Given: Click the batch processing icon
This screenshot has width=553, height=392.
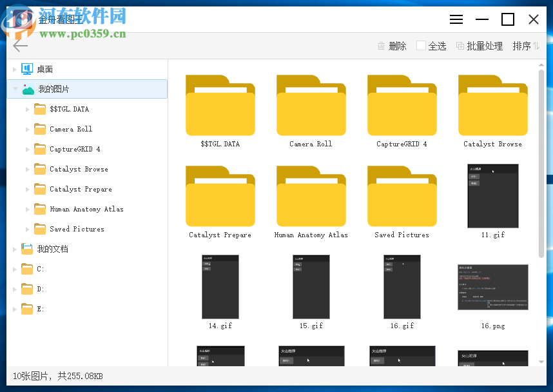Looking at the screenshot, I should 460,46.
